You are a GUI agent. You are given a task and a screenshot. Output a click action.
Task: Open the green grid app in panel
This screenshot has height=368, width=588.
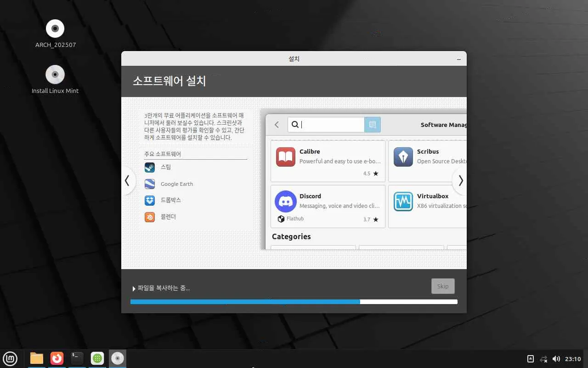(x=97, y=358)
